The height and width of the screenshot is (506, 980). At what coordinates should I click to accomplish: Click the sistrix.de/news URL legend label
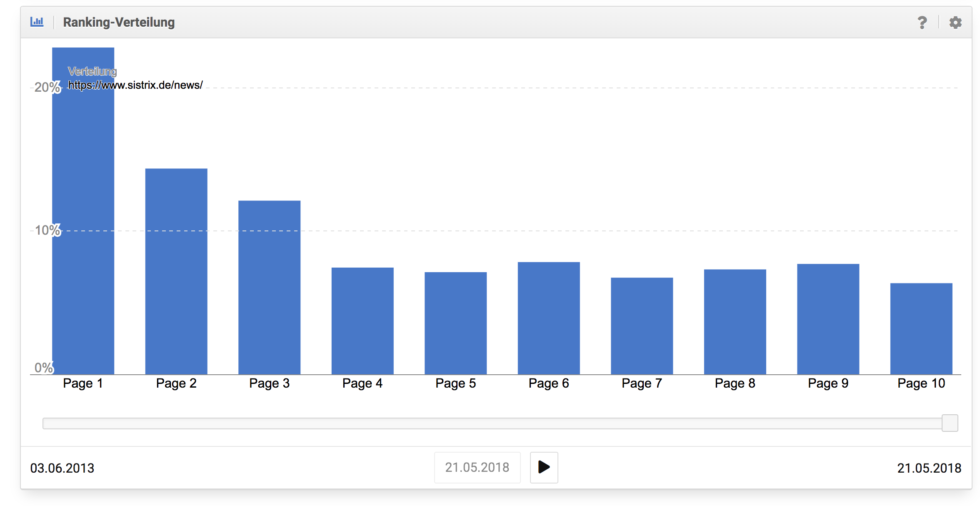(x=135, y=85)
